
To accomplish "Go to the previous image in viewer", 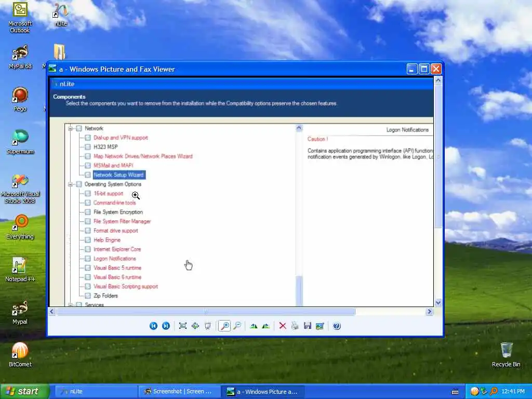I will (153, 326).
